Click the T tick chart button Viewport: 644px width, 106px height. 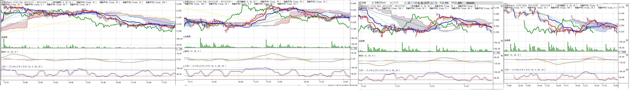pyautogui.click(x=431, y=3)
